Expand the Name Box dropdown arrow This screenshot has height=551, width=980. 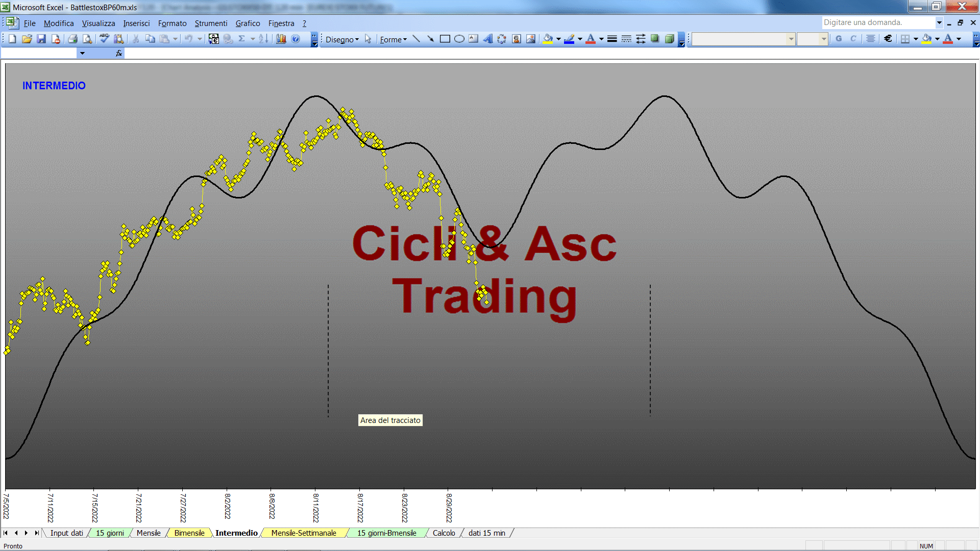82,53
